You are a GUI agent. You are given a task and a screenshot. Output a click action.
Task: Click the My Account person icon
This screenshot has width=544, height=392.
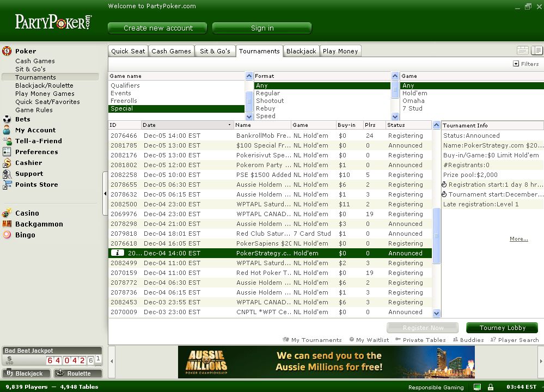tap(7, 130)
